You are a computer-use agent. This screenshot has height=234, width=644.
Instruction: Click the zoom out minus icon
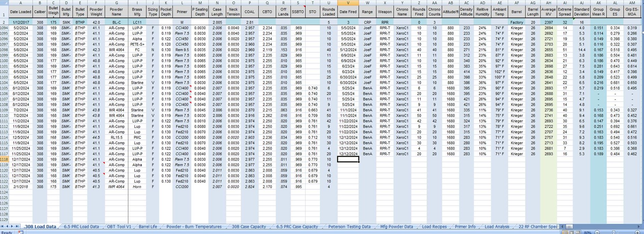click(x=597, y=232)
